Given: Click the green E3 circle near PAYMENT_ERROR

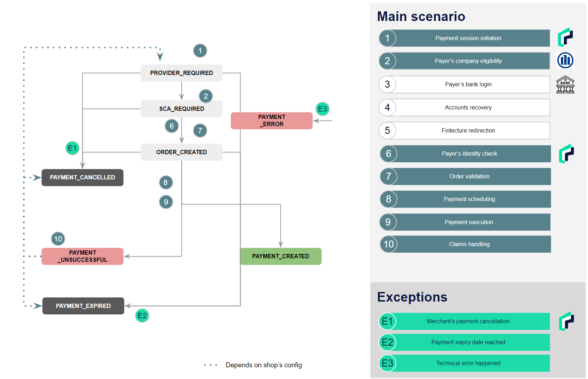Looking at the screenshot, I should pos(322,109).
